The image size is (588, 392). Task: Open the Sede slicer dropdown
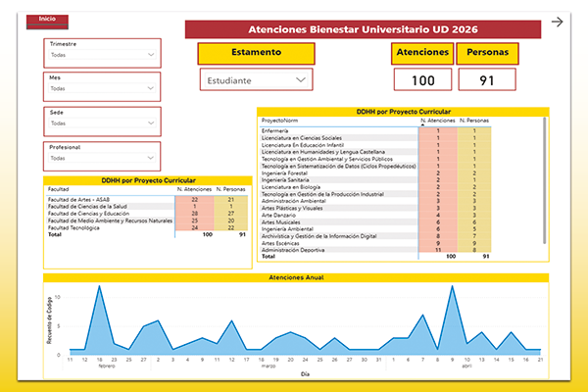[102, 123]
